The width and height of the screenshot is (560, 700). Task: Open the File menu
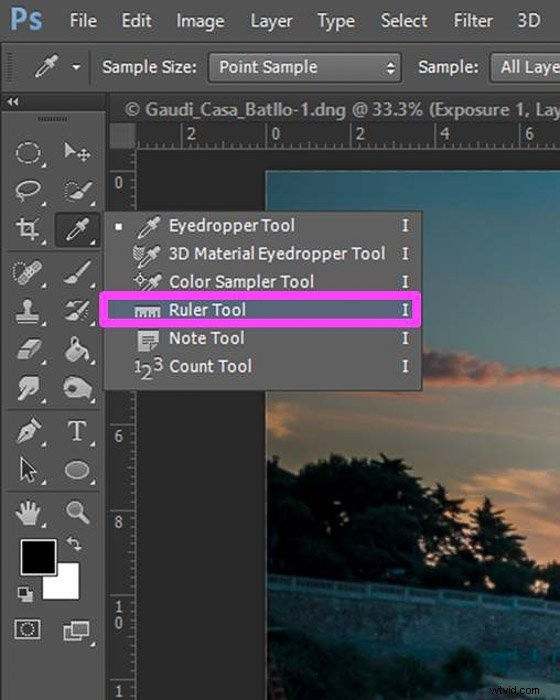[x=83, y=21]
